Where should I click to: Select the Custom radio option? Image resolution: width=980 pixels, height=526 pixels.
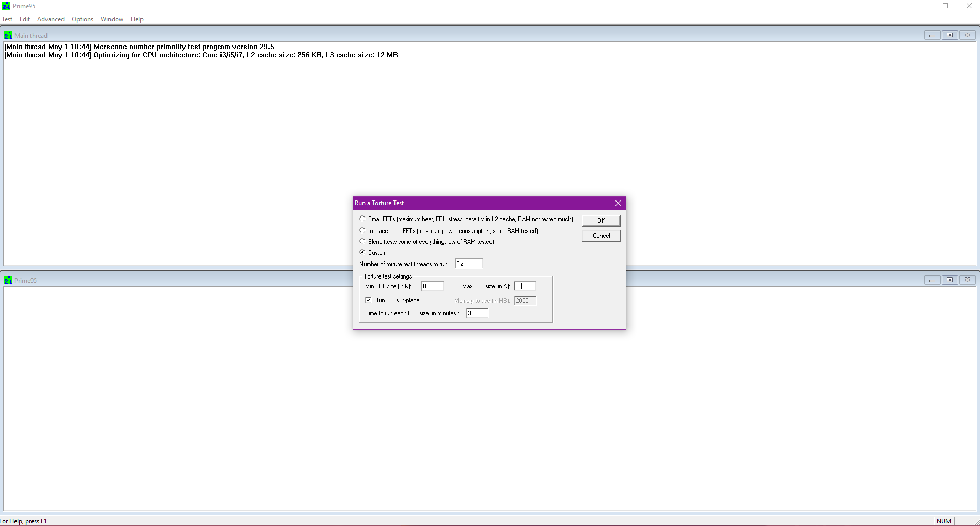(362, 252)
